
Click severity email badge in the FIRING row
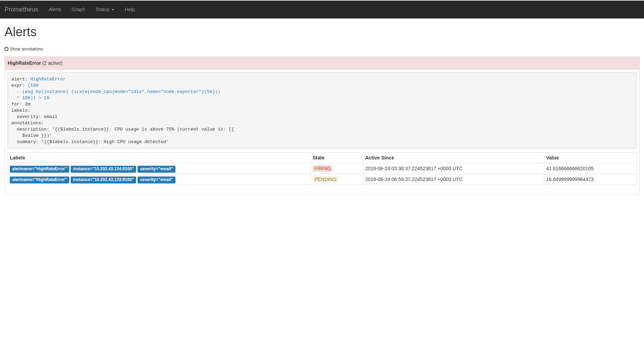pos(156,169)
